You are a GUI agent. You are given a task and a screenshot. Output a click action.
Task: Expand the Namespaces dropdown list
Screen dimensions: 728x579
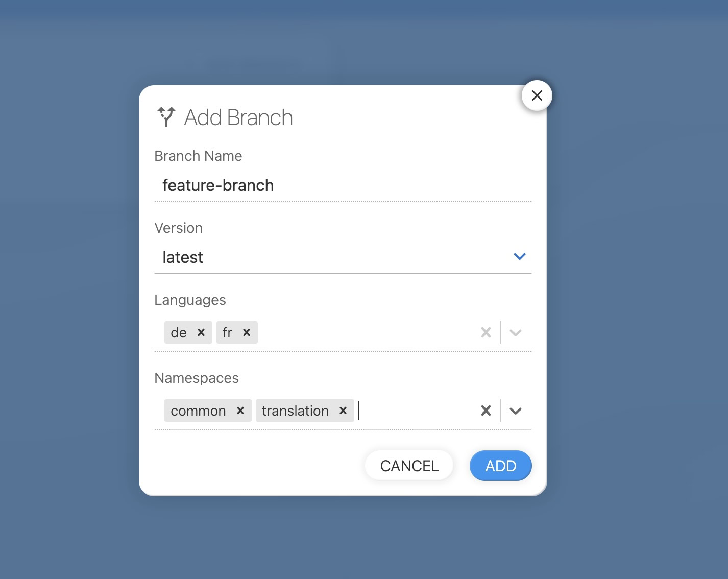coord(516,411)
